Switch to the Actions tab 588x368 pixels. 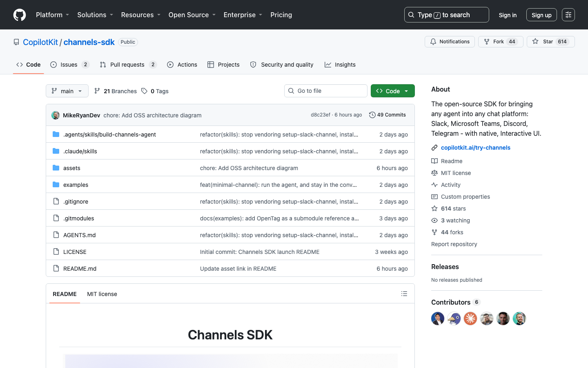(x=182, y=65)
